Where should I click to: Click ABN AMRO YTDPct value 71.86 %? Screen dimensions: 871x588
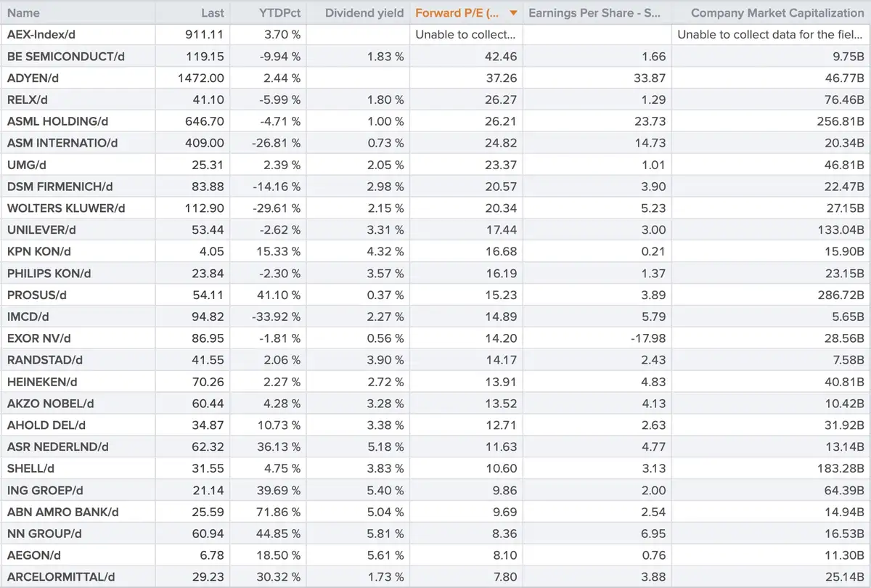279,513
